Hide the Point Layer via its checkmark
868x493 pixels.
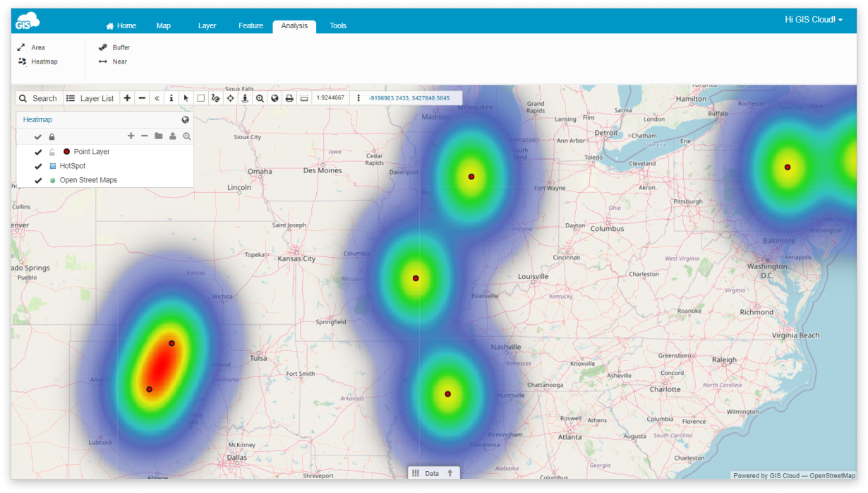coord(38,151)
